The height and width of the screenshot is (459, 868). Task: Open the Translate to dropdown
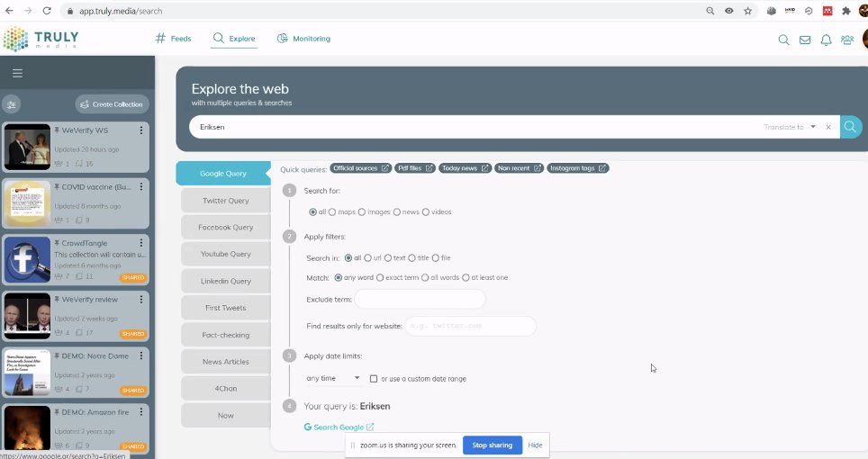(790, 127)
